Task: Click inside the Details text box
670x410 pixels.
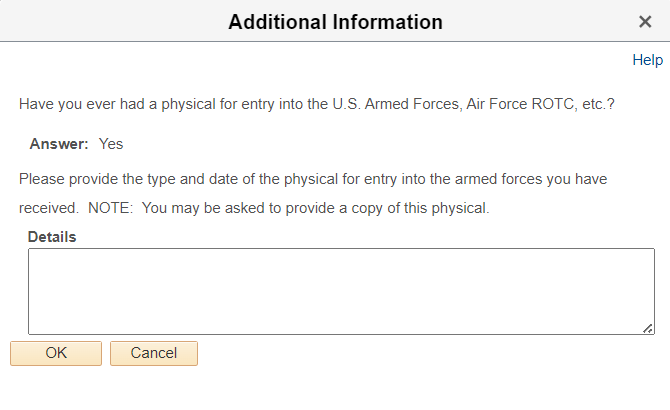Action: 341,290
